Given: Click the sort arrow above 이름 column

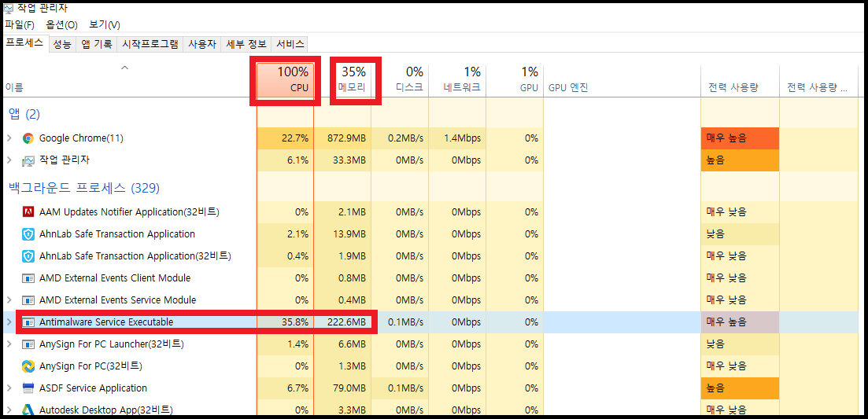Looking at the screenshot, I should point(125,68).
